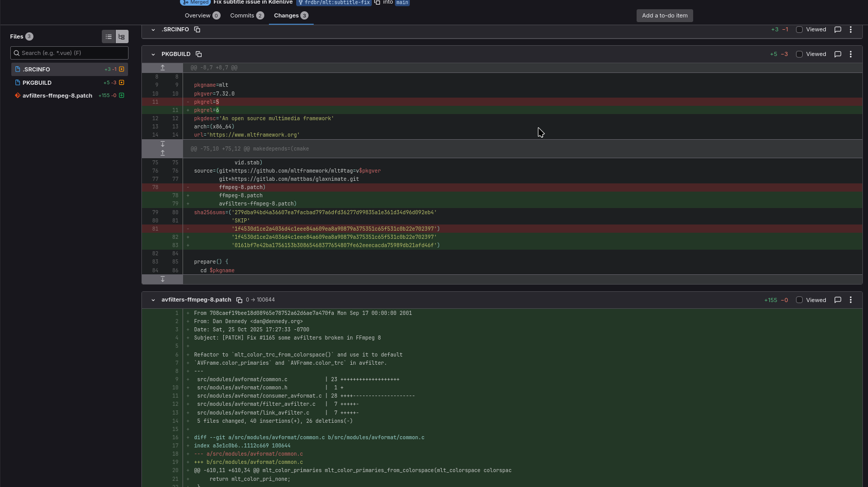Check Viewed for avfilters-ffmpeg-8.patch
868x487 pixels.
click(x=799, y=300)
